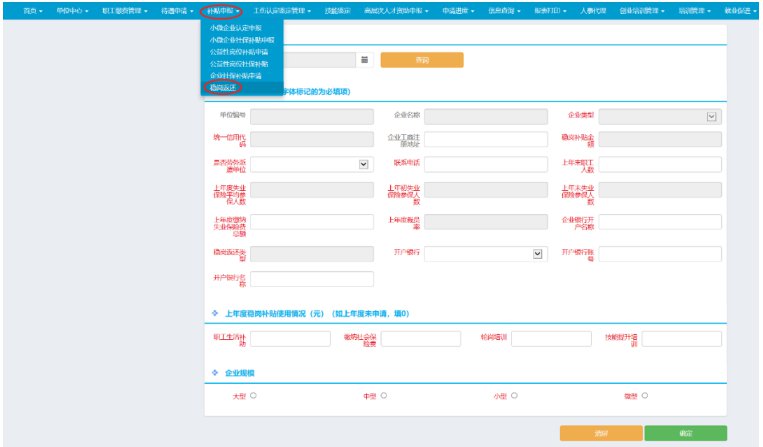The height and width of the screenshot is (447, 763).
Task: Open the 首页 menu in navigation bar
Action: point(33,11)
